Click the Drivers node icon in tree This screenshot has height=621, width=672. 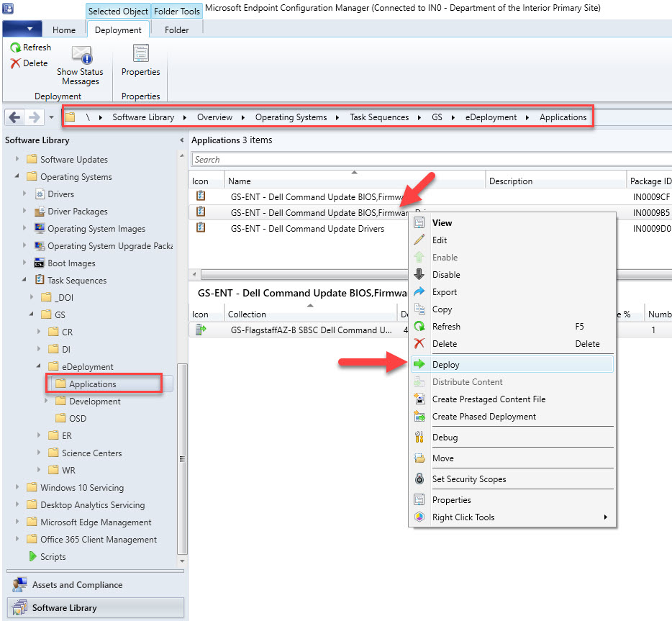(x=40, y=194)
